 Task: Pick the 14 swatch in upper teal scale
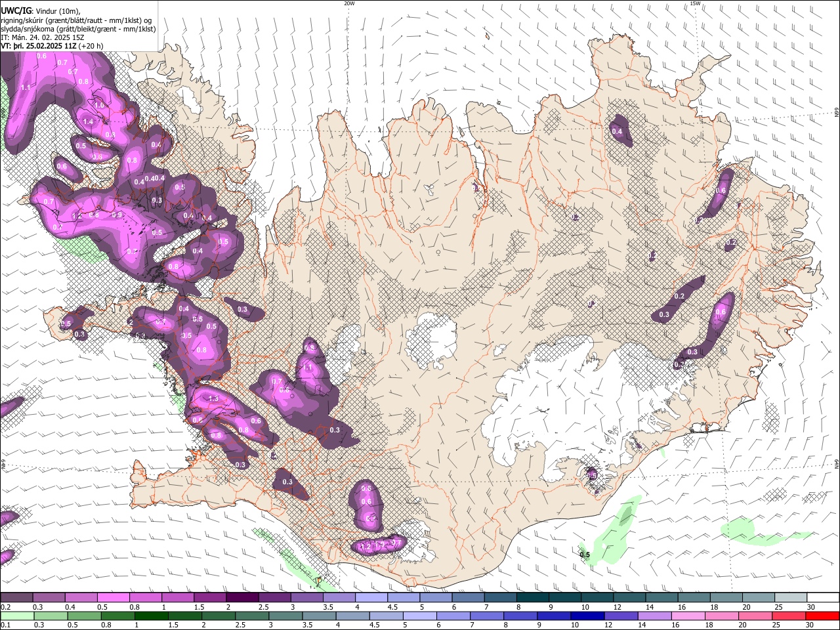pyautogui.click(x=661, y=598)
